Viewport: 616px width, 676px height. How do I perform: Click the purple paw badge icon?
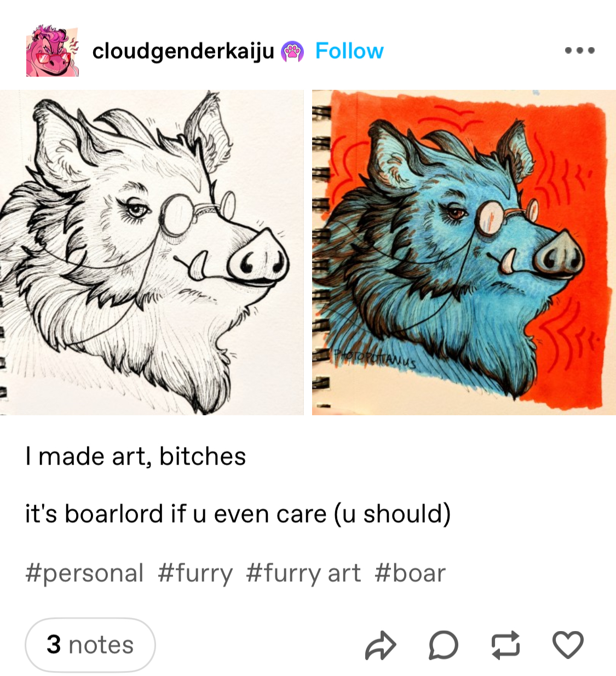tap(292, 51)
